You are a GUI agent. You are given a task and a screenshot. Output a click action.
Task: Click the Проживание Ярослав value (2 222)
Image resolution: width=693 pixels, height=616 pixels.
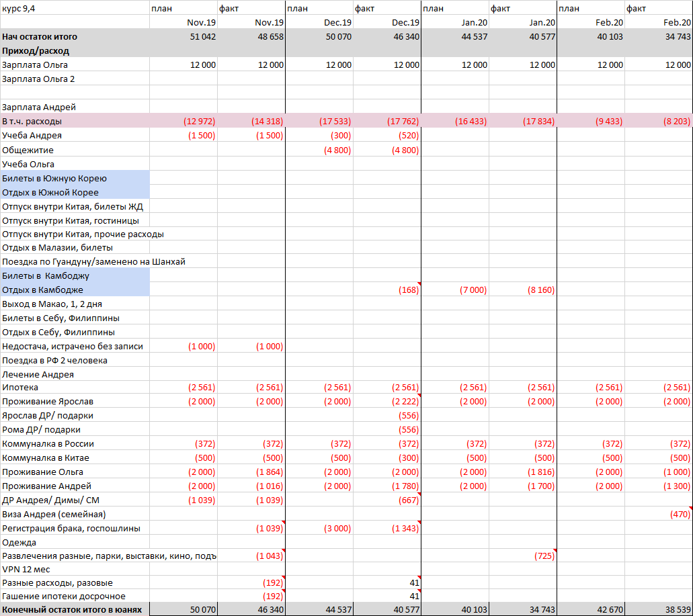[x=405, y=402]
